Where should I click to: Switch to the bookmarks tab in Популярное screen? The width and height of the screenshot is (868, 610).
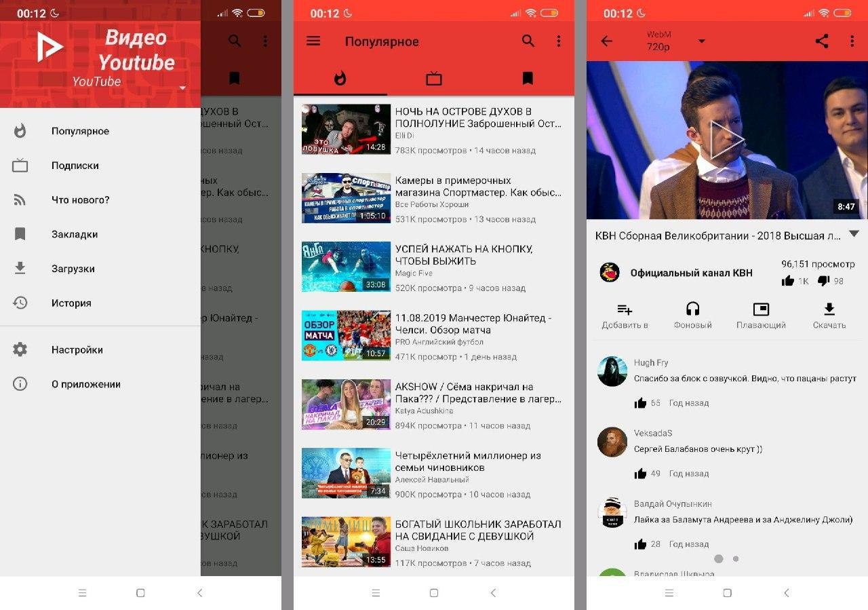pos(528,79)
